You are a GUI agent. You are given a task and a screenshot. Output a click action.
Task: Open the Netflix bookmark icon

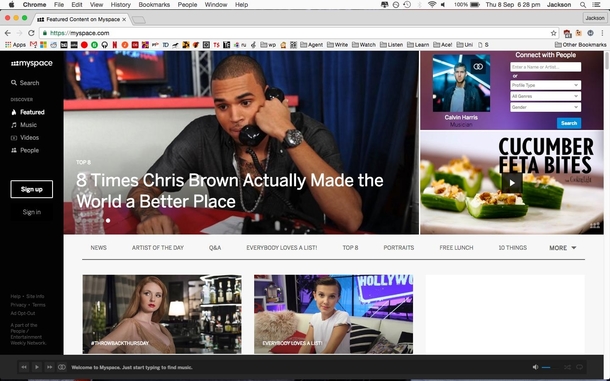tap(114, 45)
